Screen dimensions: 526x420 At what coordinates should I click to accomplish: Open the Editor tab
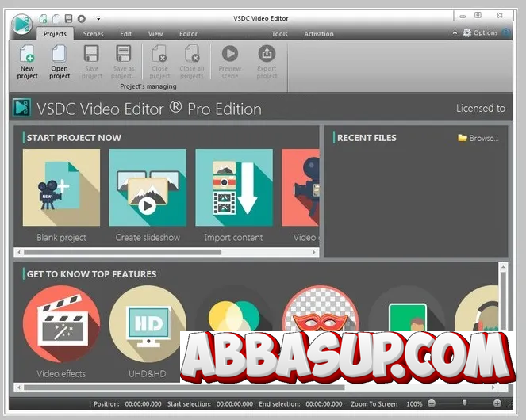point(188,34)
